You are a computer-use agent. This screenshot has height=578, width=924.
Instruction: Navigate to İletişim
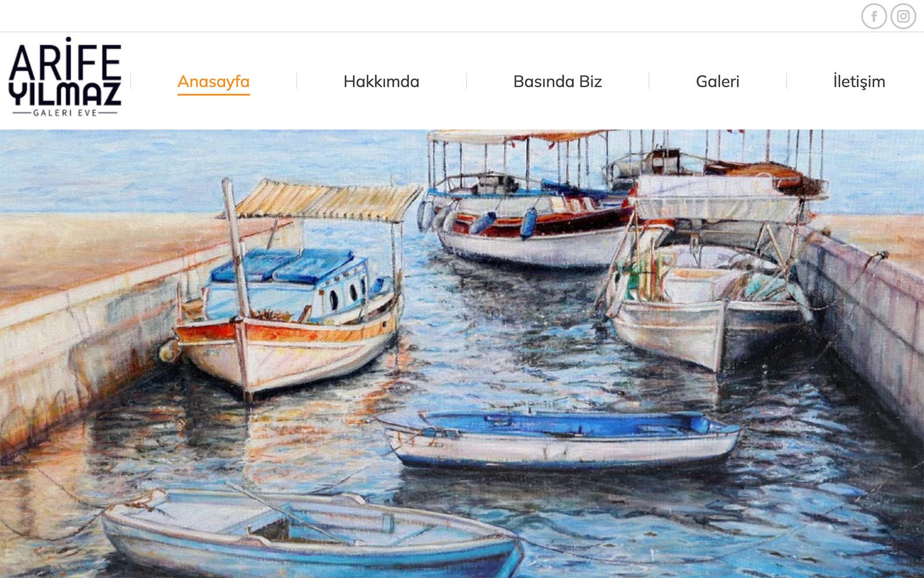tap(859, 81)
